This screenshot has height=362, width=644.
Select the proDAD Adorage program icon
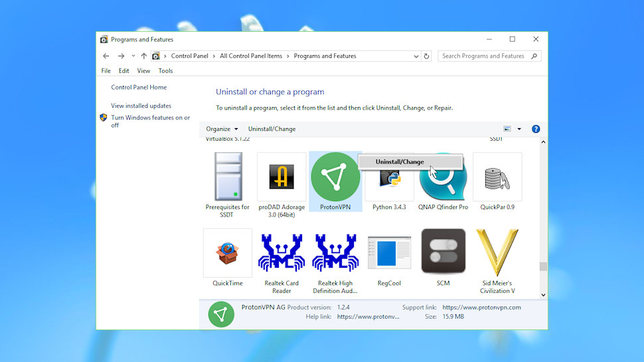[282, 177]
